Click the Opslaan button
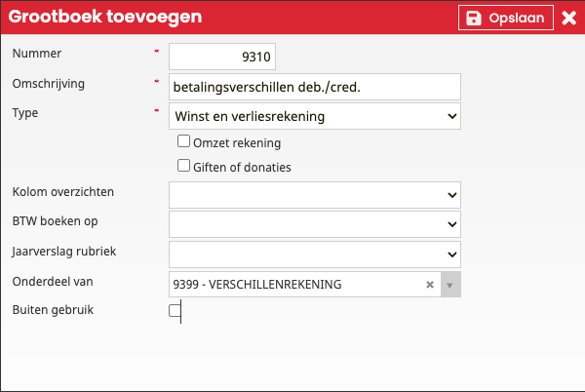Image resolution: width=585 pixels, height=392 pixels. pyautogui.click(x=505, y=18)
